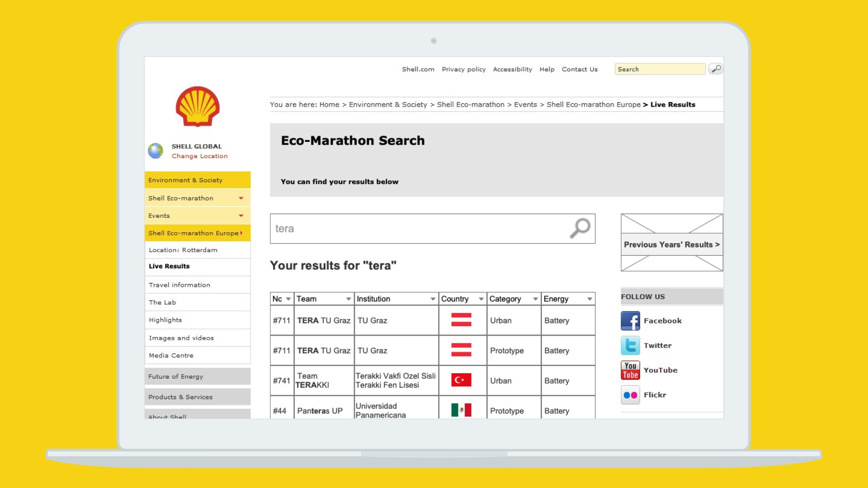Open the YouTube icon
Screen dimensions: 868x488
coord(630,370)
